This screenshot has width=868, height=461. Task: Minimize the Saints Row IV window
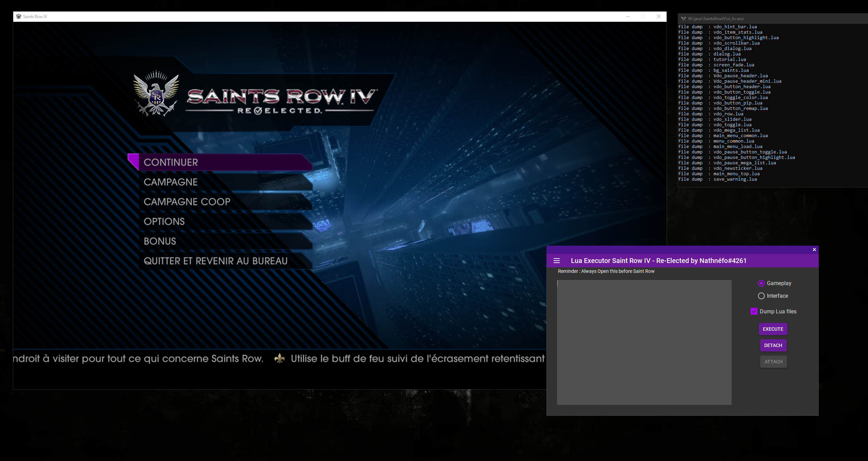628,16
